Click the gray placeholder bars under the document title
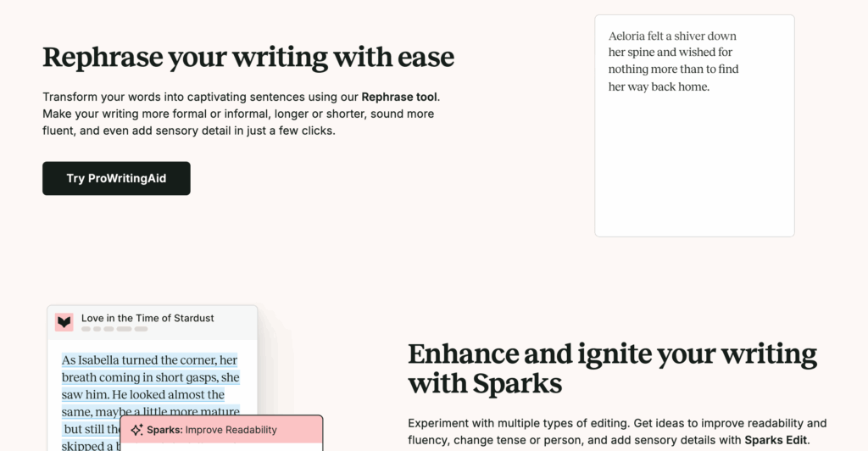 tap(114, 329)
